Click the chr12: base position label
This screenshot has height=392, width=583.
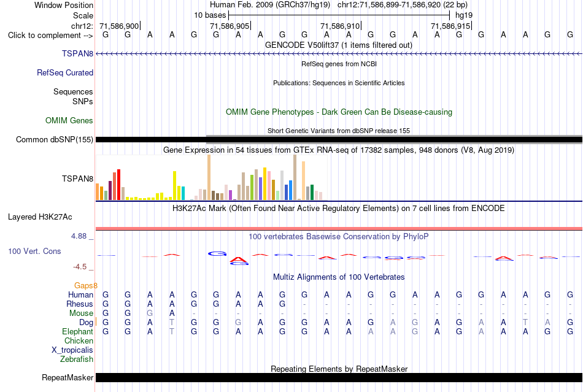pyautogui.click(x=82, y=26)
